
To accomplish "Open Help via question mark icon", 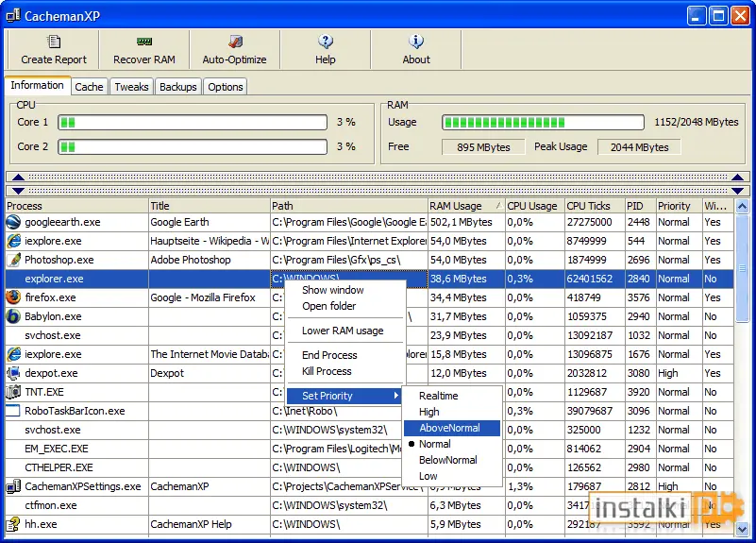I will (326, 42).
